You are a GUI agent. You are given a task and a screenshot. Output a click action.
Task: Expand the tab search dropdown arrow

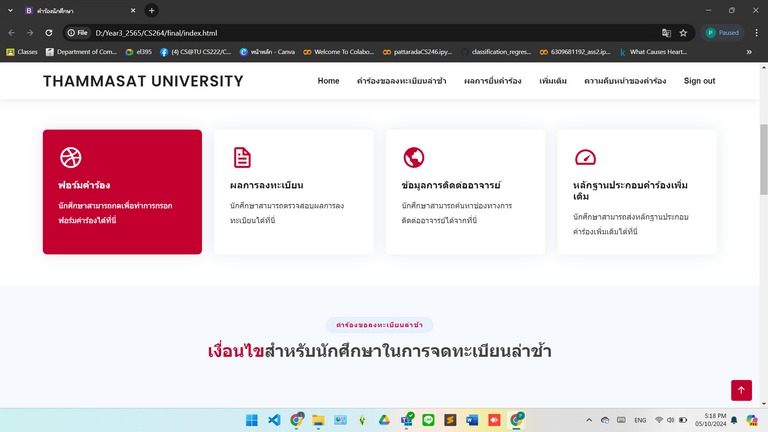click(10, 10)
